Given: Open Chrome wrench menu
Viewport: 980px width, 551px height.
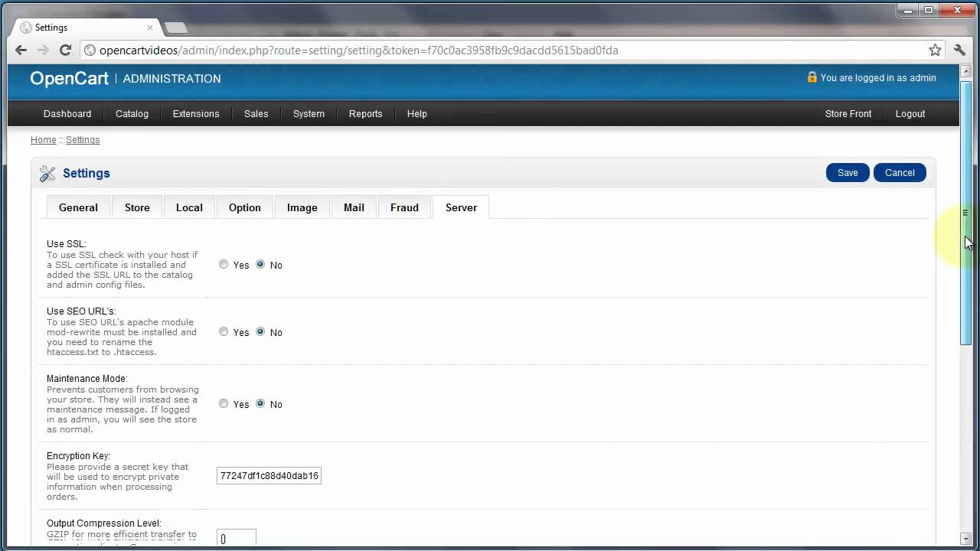Looking at the screenshot, I should pos(960,50).
